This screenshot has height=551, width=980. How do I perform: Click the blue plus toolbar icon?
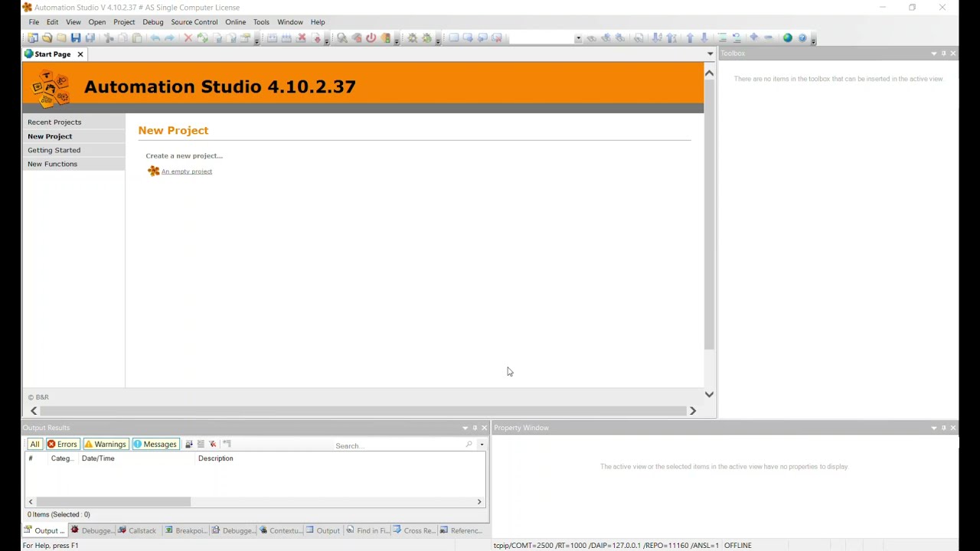tap(754, 37)
